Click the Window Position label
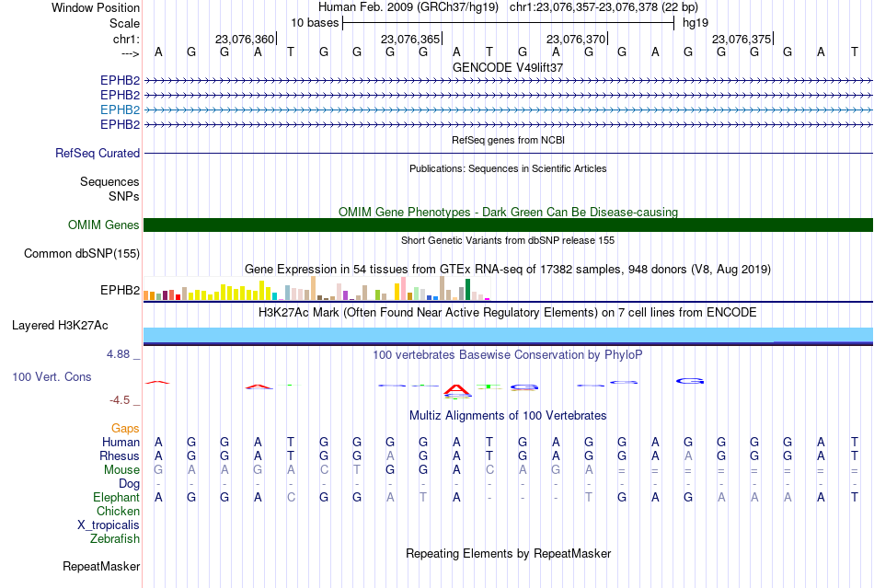 pyautogui.click(x=96, y=7)
